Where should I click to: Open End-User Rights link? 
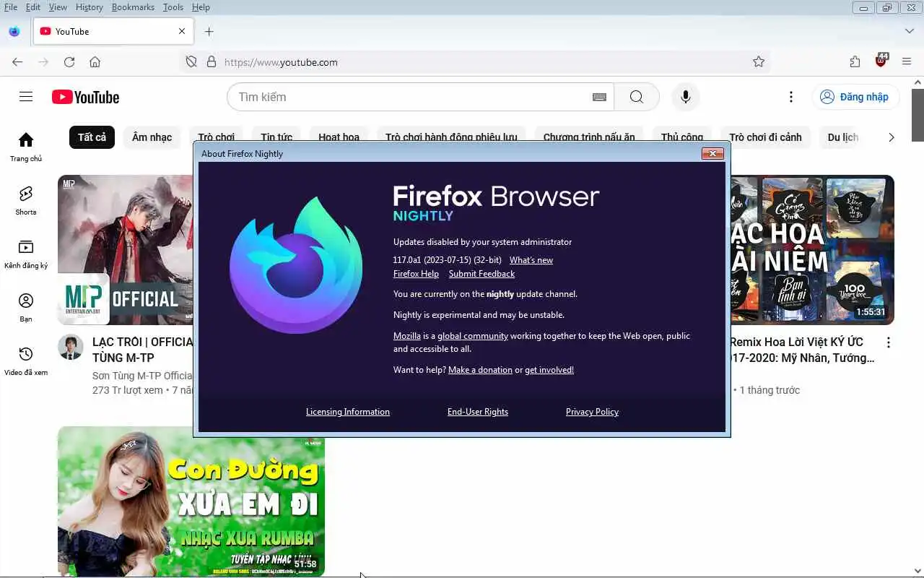(x=478, y=412)
